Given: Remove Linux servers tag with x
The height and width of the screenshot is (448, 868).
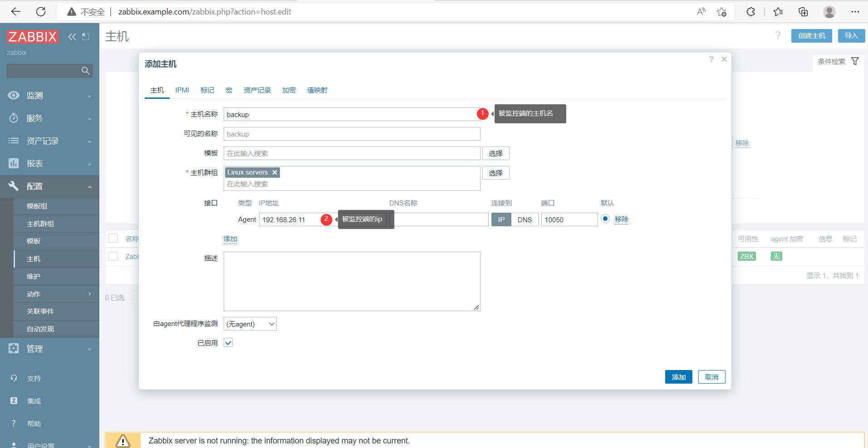Looking at the screenshot, I should (275, 172).
